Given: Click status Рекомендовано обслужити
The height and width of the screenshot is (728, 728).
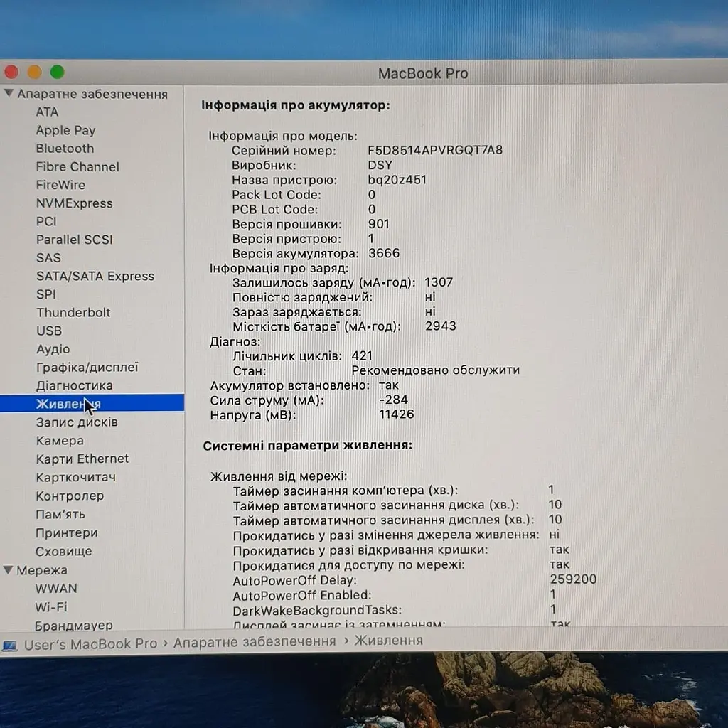Looking at the screenshot, I should pos(436,370).
